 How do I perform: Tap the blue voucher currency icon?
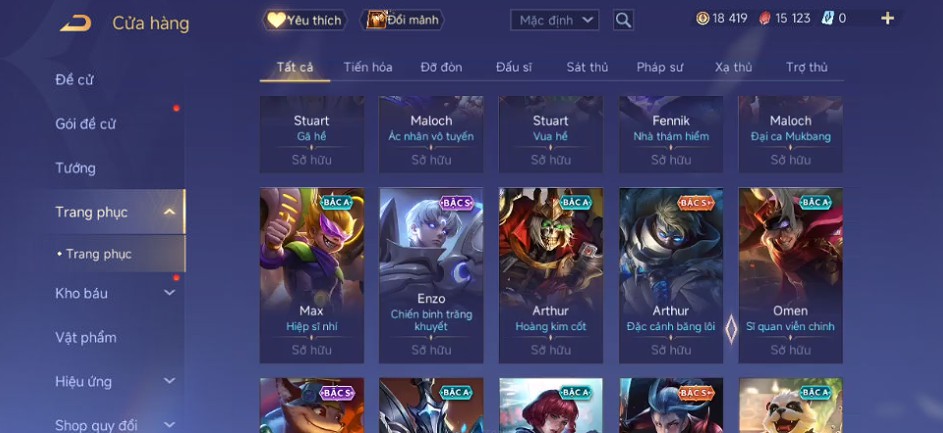tap(828, 19)
